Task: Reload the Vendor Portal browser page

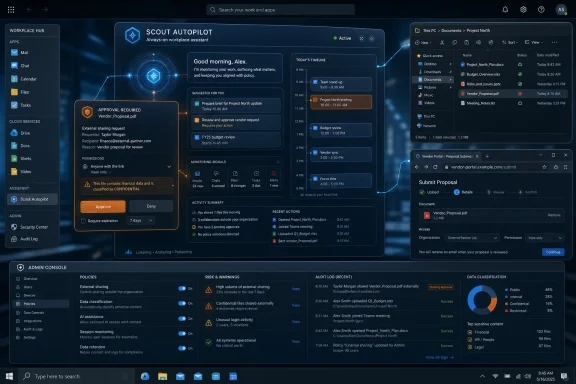Action: (435, 167)
